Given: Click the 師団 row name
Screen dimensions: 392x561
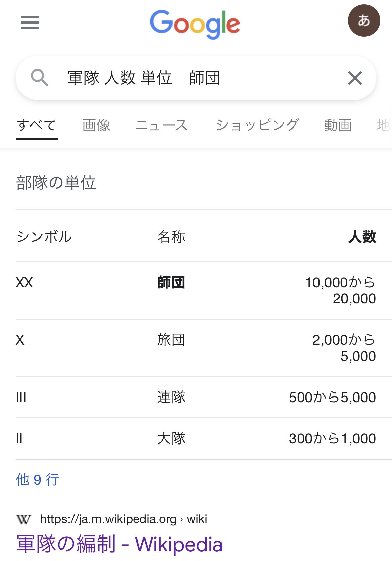Looking at the screenshot, I should point(171,282).
